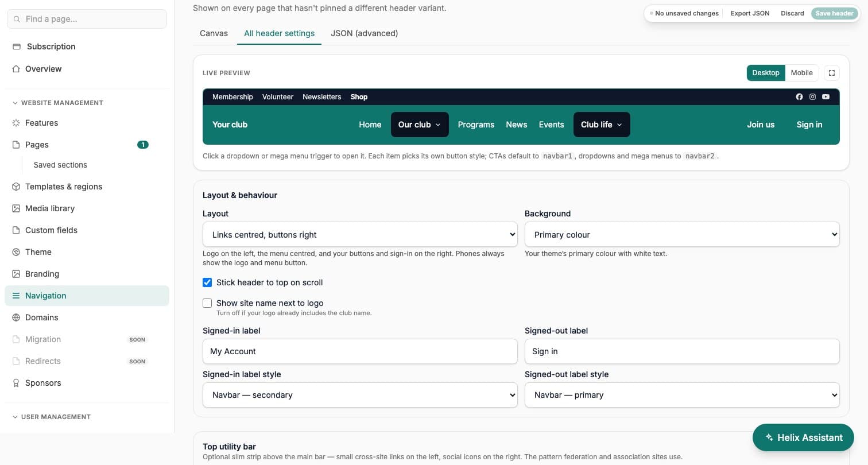This screenshot has width=868, height=465.
Task: Click the Domains globe icon
Action: [16, 317]
